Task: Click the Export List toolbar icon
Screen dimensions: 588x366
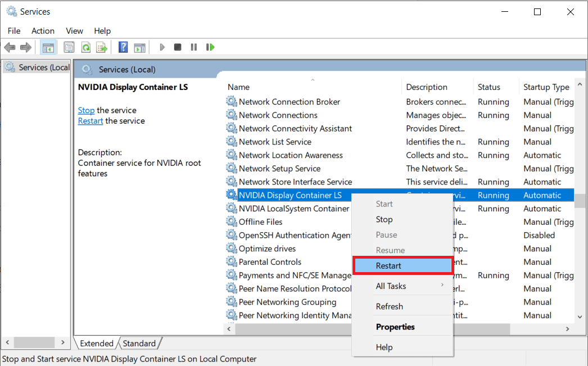Action: (102, 47)
